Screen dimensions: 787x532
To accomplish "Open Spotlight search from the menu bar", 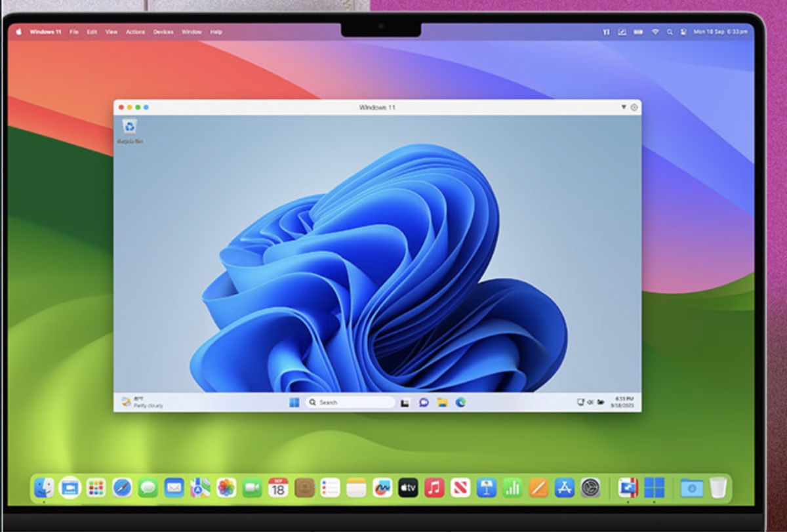I will pyautogui.click(x=670, y=31).
